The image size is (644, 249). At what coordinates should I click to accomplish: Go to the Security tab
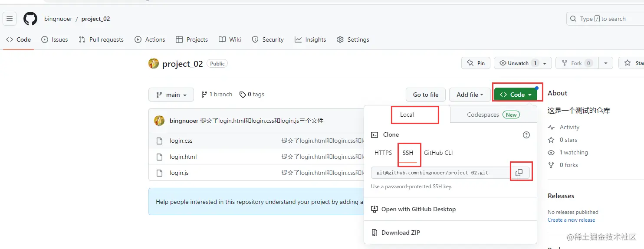click(268, 39)
